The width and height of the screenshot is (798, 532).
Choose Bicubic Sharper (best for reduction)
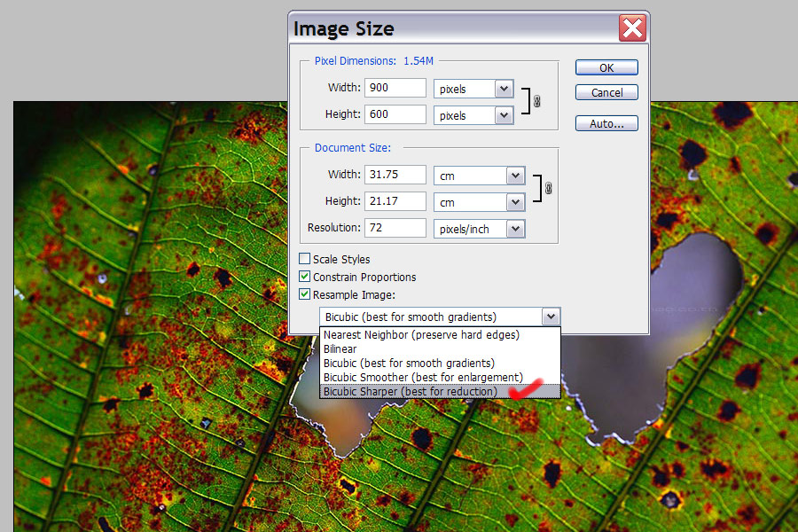pyautogui.click(x=410, y=391)
